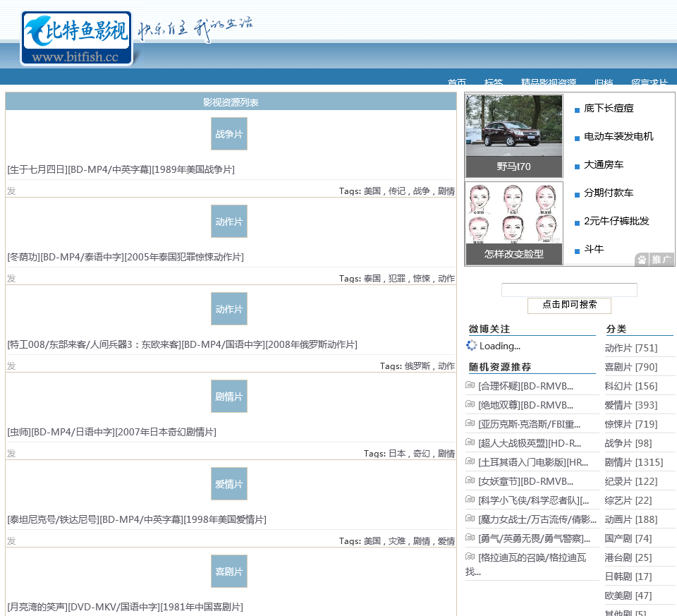Click the 传记 tag on 生于七月四日 post

(x=397, y=191)
